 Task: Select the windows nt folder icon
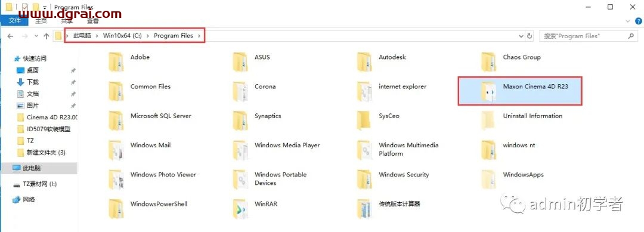489,150
